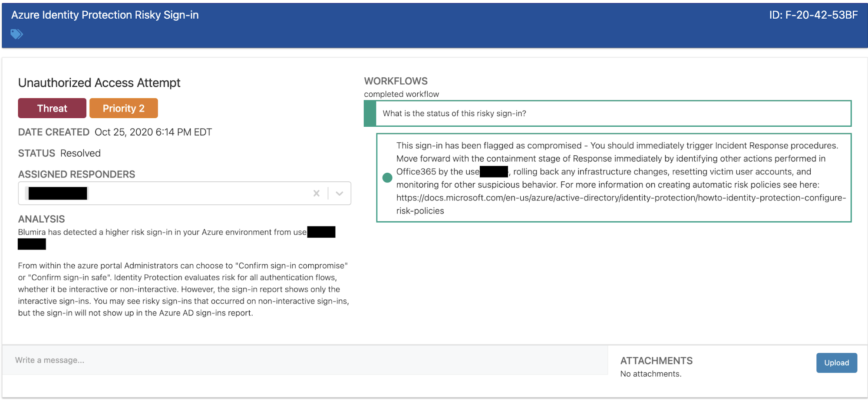
Task: Click the Priority 2 badge
Action: (x=124, y=108)
